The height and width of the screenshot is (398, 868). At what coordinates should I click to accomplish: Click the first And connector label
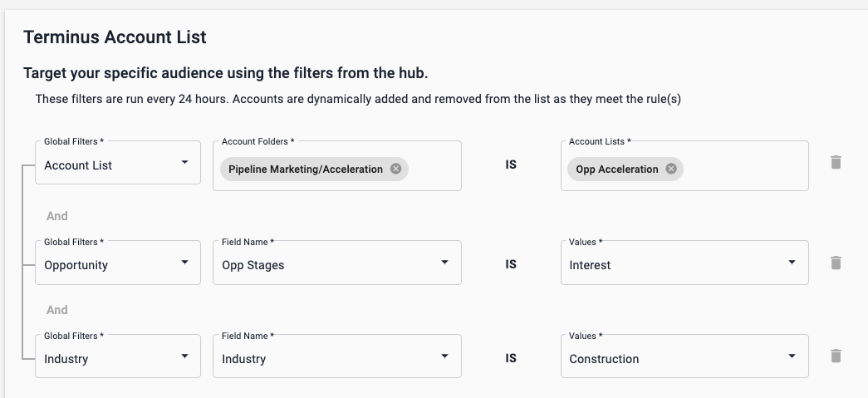point(57,216)
